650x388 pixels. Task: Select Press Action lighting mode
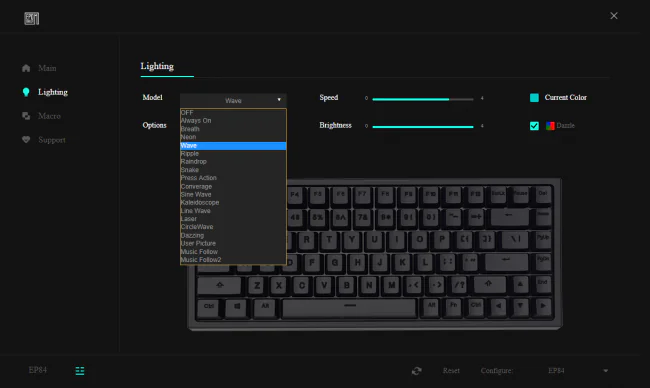click(x=233, y=178)
